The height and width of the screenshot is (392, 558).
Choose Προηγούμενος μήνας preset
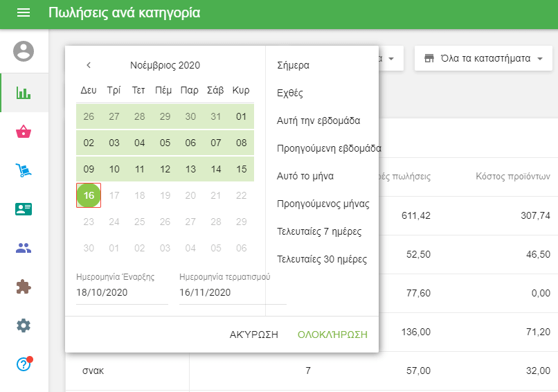(x=323, y=204)
